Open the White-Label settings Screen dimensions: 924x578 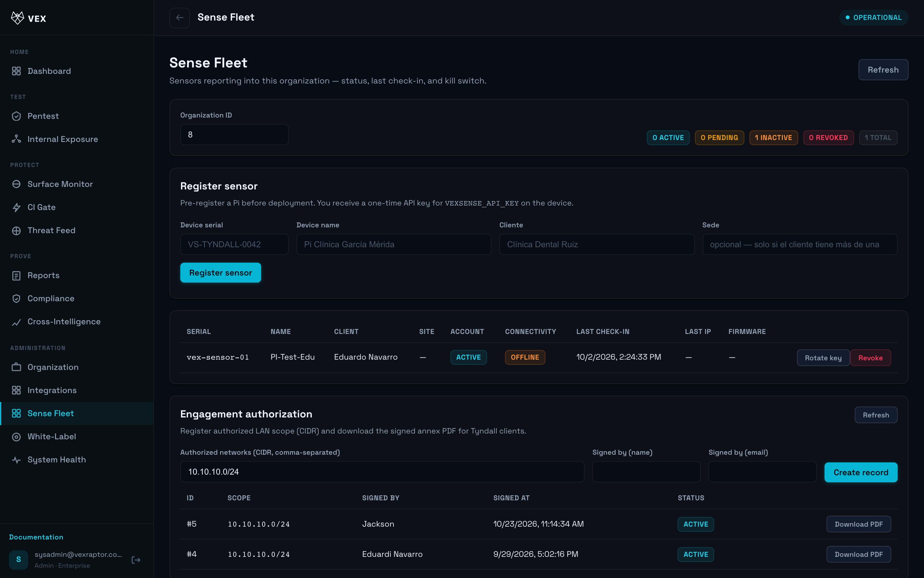coord(77,437)
